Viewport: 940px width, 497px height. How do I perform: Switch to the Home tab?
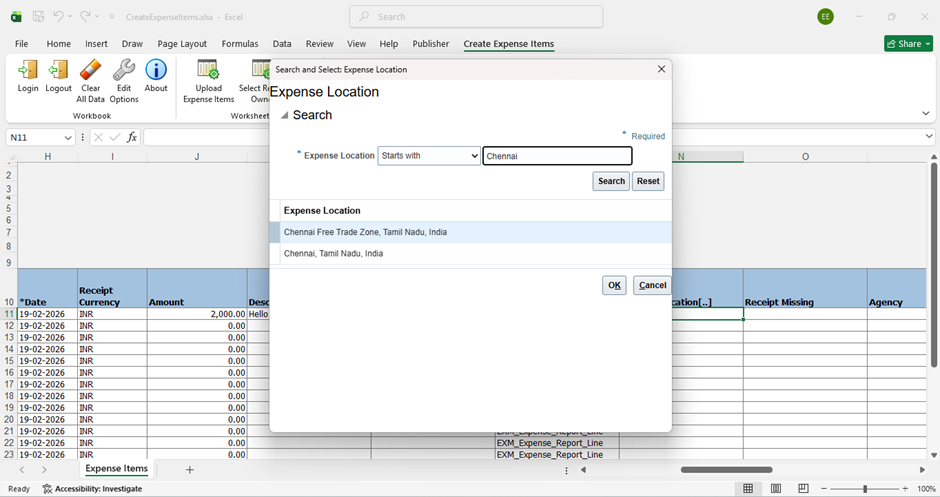pyautogui.click(x=59, y=44)
